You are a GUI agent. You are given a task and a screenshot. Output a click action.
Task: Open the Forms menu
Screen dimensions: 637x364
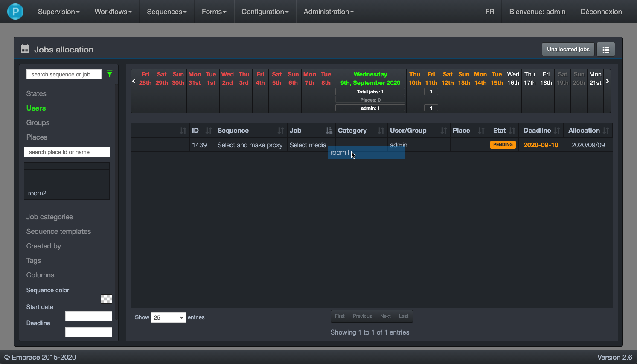(214, 12)
